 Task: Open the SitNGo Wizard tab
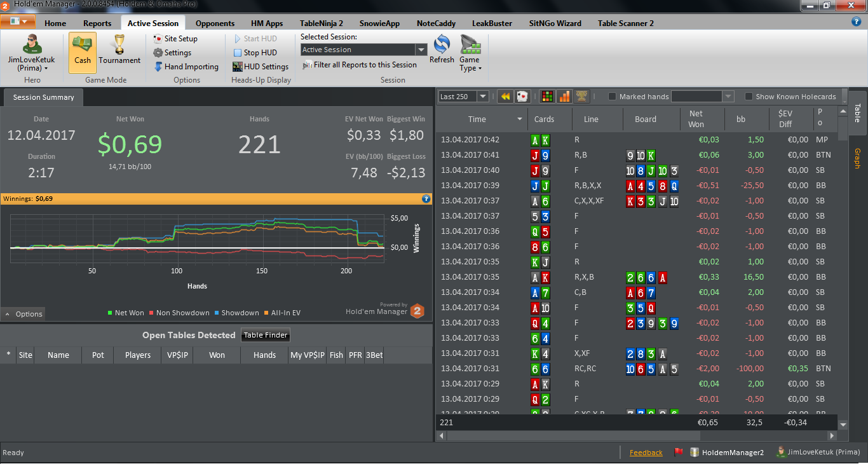point(555,24)
